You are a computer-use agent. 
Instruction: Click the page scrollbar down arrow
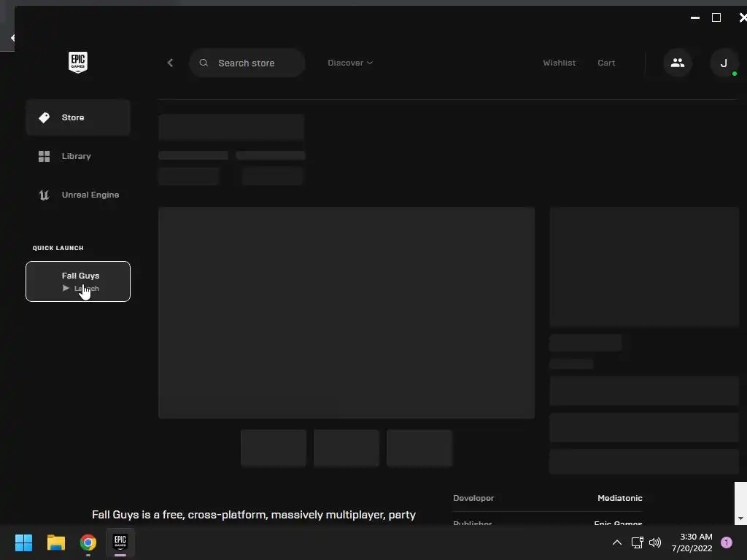(x=740, y=518)
